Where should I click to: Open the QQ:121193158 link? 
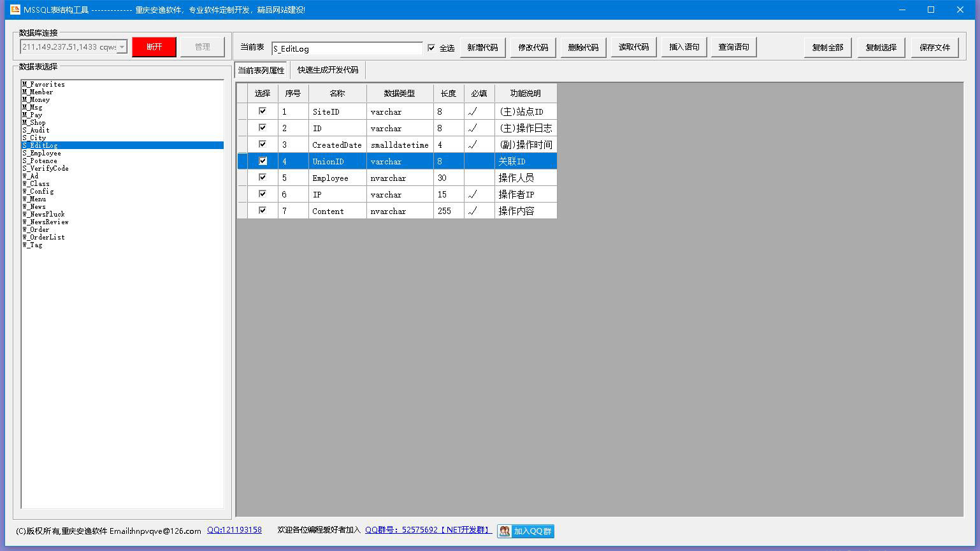coord(234,530)
